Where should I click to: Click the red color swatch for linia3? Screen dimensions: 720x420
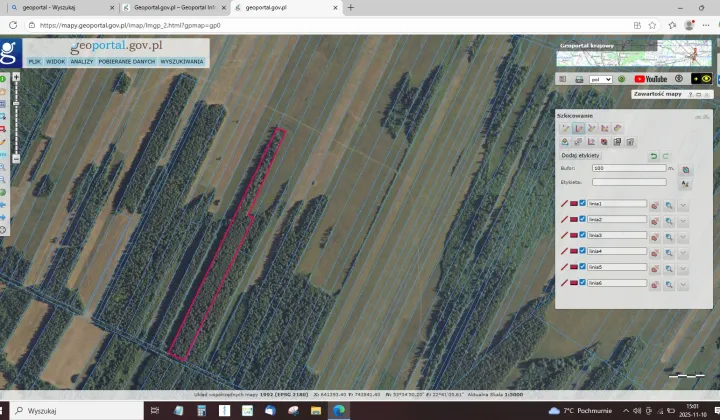tap(574, 236)
